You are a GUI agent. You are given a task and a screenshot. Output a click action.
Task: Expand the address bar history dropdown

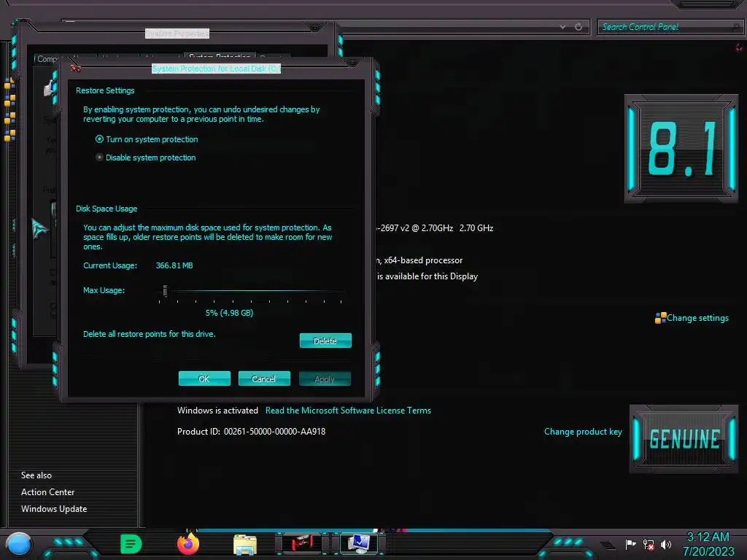(x=562, y=27)
